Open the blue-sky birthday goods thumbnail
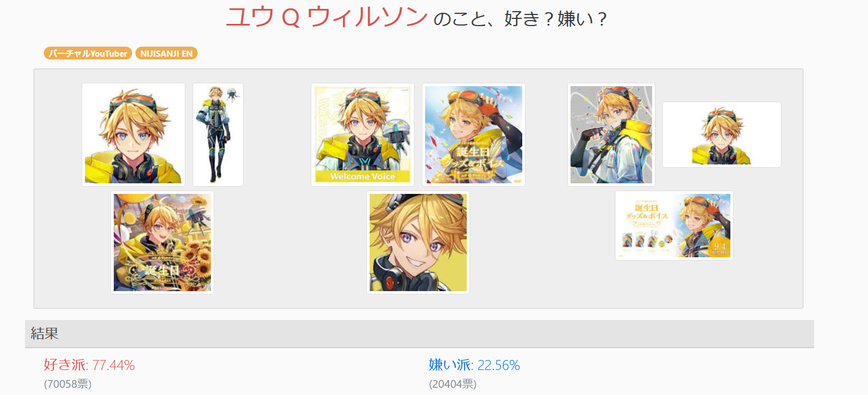 [473, 135]
